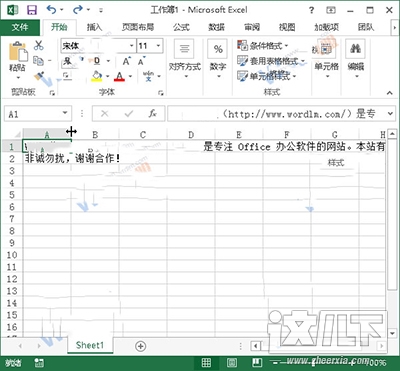Open the fill color dropdown arrow
Image resolution: width=400 pixels, height=371 pixels.
pyautogui.click(x=107, y=77)
